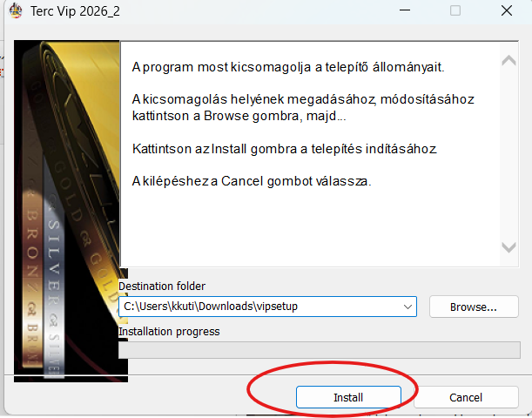Image resolution: width=532 pixels, height=418 pixels.
Task: Click the 'A kilépéshez a Cancel gombot' line
Action: tap(251, 182)
